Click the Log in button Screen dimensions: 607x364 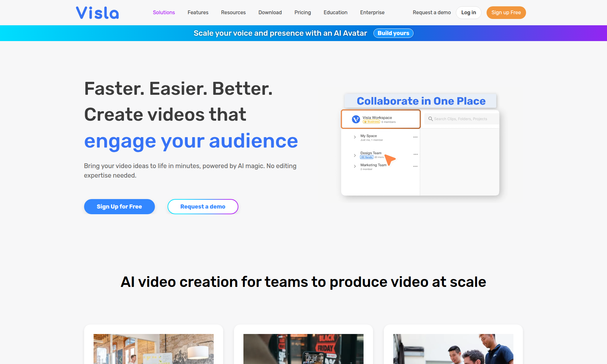469,13
